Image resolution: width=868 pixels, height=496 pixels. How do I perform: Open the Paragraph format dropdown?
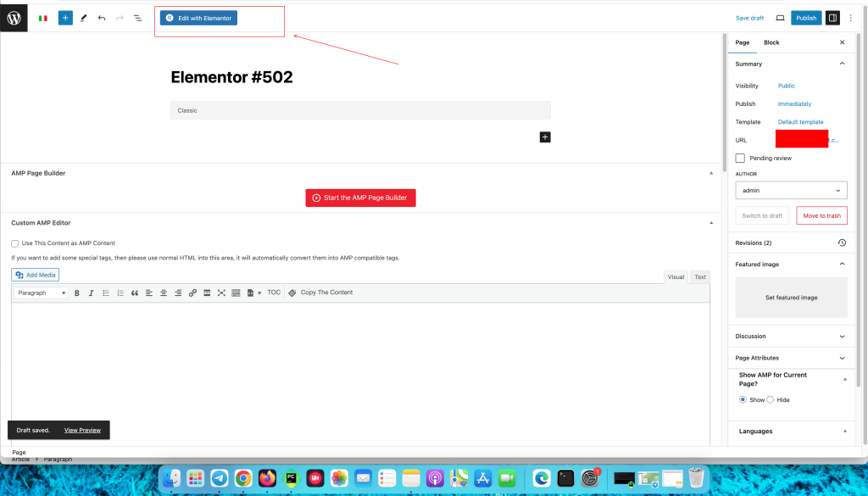[x=41, y=293]
